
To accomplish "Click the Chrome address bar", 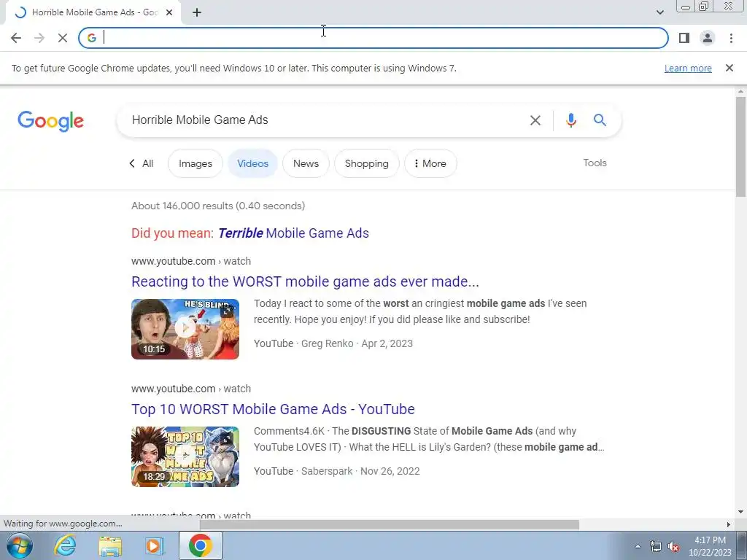I will 373,38.
